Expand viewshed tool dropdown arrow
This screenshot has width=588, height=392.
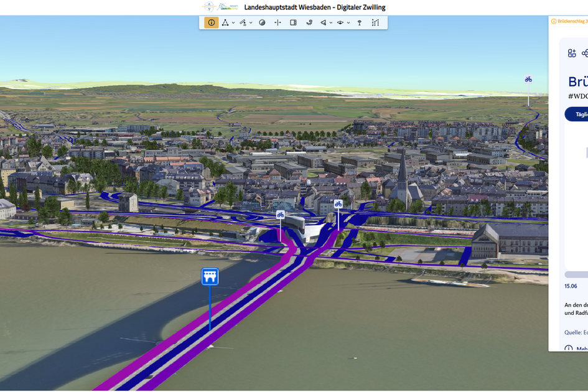(331, 23)
